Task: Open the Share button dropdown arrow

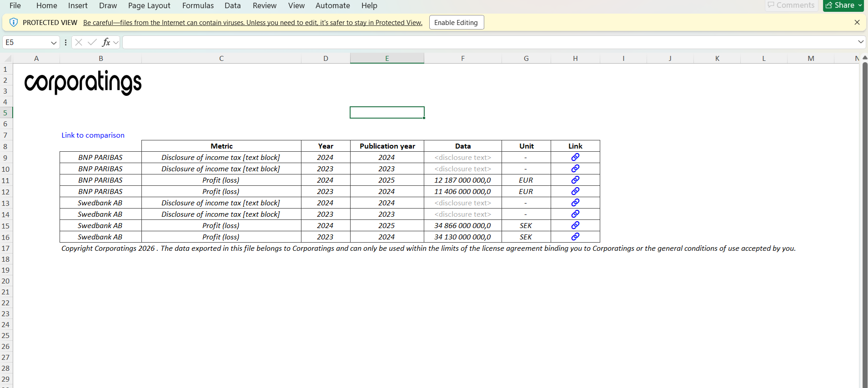Action: 860,5
